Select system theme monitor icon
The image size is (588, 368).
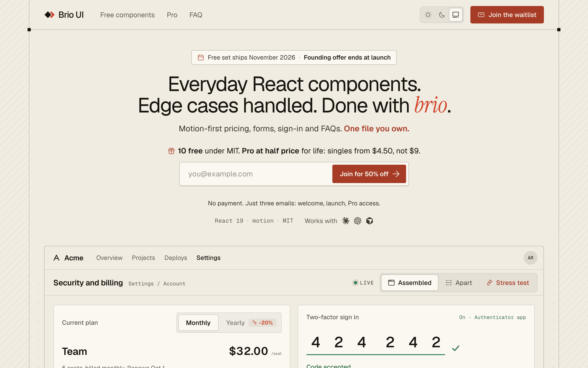[x=455, y=15]
